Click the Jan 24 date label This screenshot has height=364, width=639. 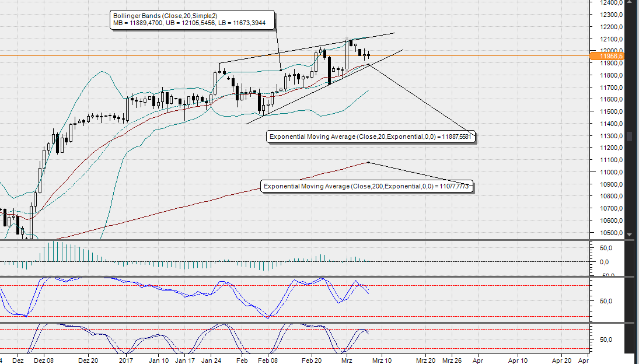(211, 360)
